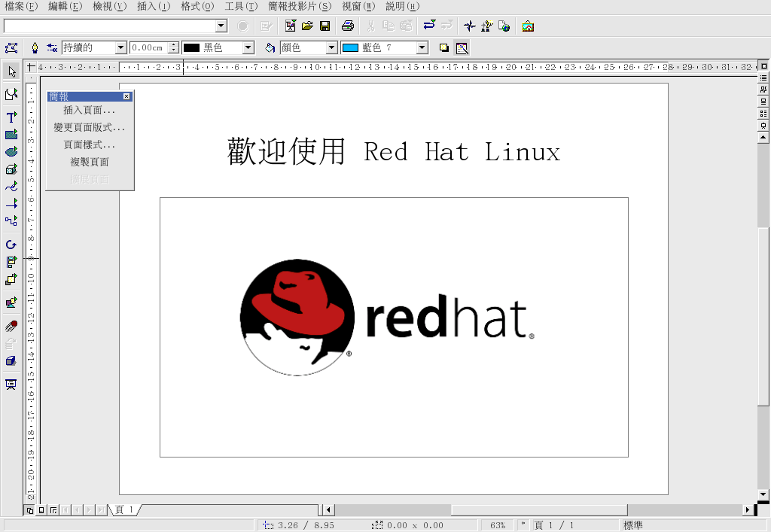Click the Save document icon
This screenshot has width=771, height=532.
tap(325, 26)
